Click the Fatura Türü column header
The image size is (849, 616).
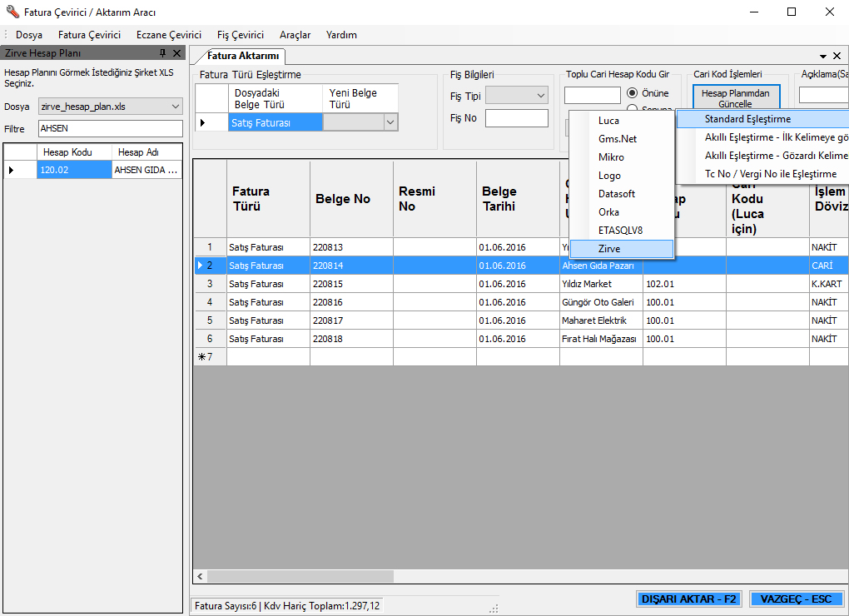269,199
